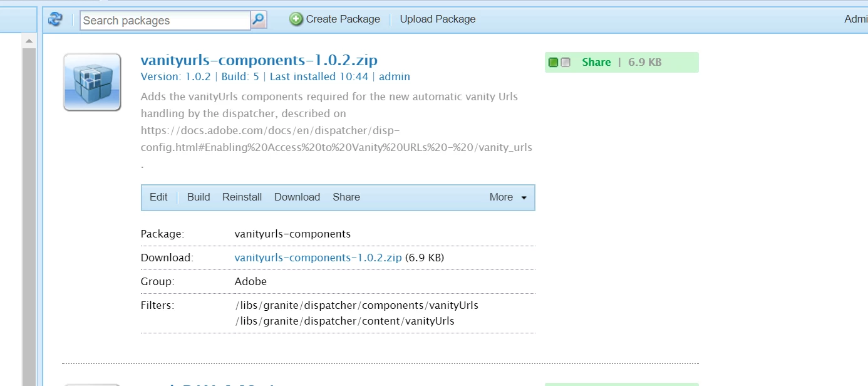Click Share in package toolbar
This screenshot has width=868, height=386.
[346, 197]
